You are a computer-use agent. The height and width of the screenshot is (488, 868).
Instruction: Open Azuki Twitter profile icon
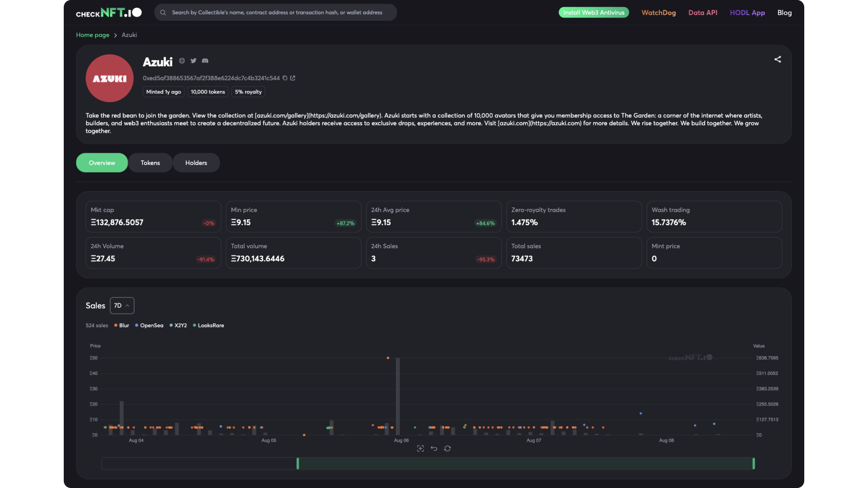(193, 61)
